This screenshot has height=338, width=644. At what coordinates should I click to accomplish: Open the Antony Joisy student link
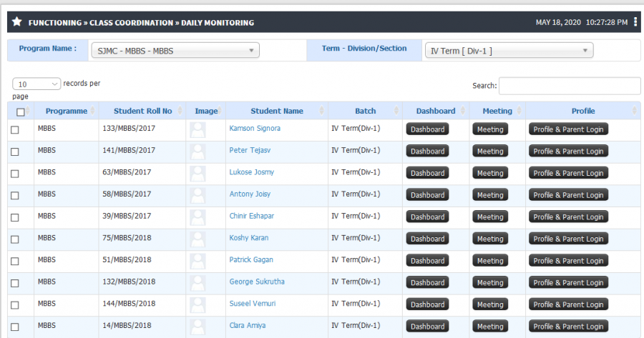point(250,194)
